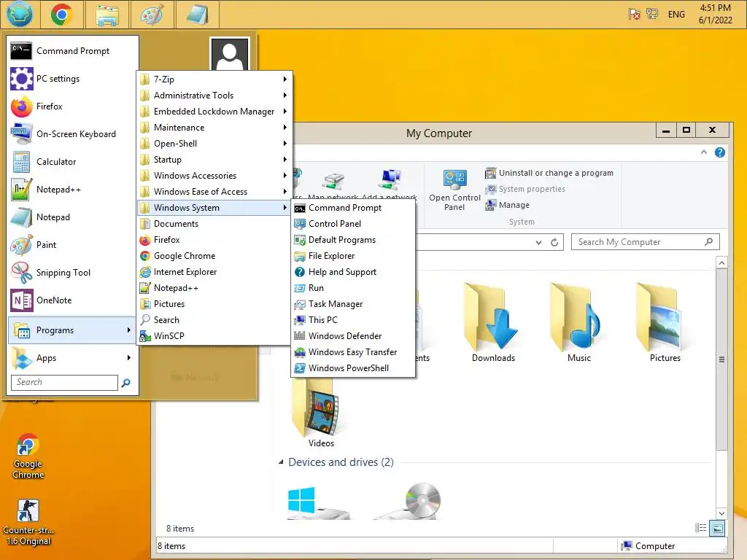Open the Run dialog entry
747x560 pixels.
coord(353,287)
